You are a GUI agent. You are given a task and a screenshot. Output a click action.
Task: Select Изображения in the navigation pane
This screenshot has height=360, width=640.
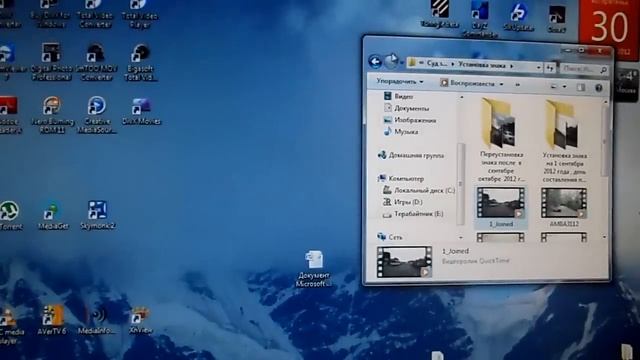(410, 120)
